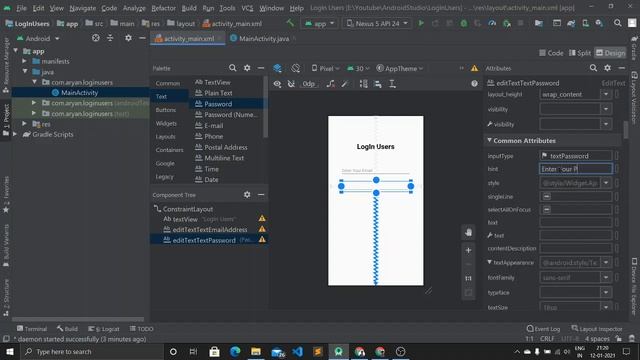This screenshot has height=360, width=640.
Task: Select Buttons category in Palette
Action: [166, 110]
